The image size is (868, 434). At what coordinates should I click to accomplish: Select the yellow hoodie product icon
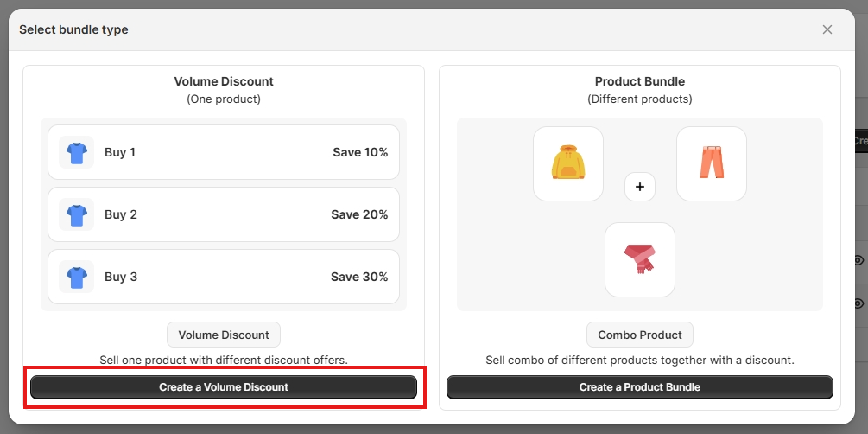[x=568, y=163]
